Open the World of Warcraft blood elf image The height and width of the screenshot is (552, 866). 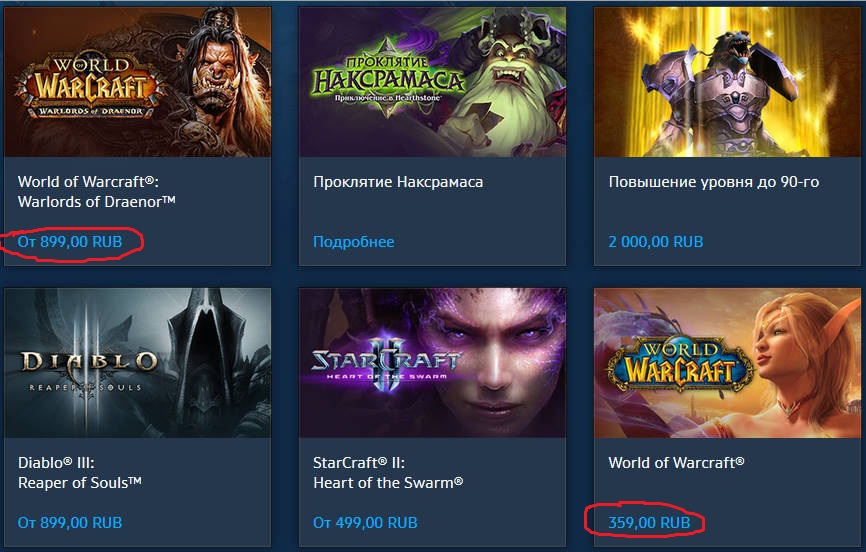coord(727,362)
